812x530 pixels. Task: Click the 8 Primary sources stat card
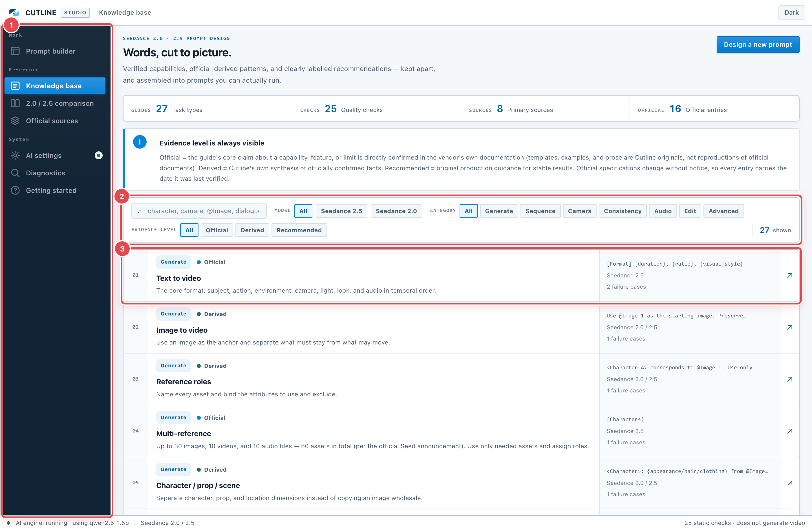(x=545, y=109)
